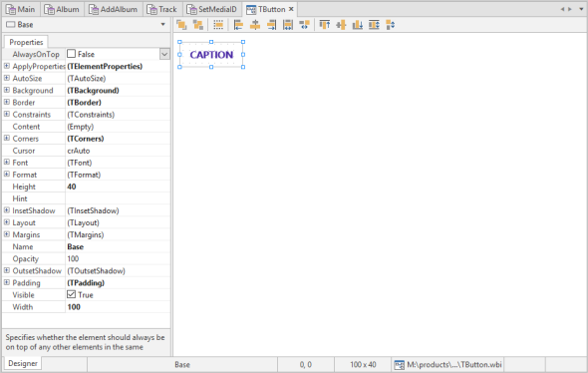This screenshot has height=373, width=588.
Task: Click the TButton.wbi file icon in status bar
Action: 400,364
